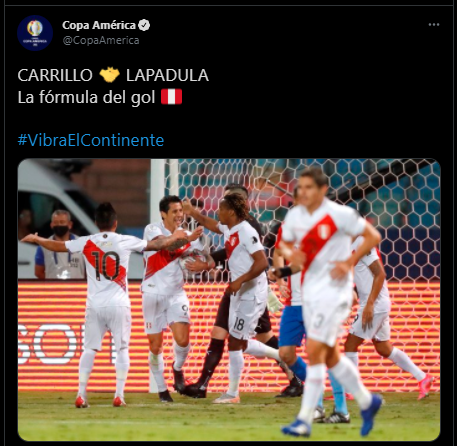This screenshot has width=457, height=446.
Task: Select the word CARRILLO in the tweet
Action: pyautogui.click(x=55, y=75)
